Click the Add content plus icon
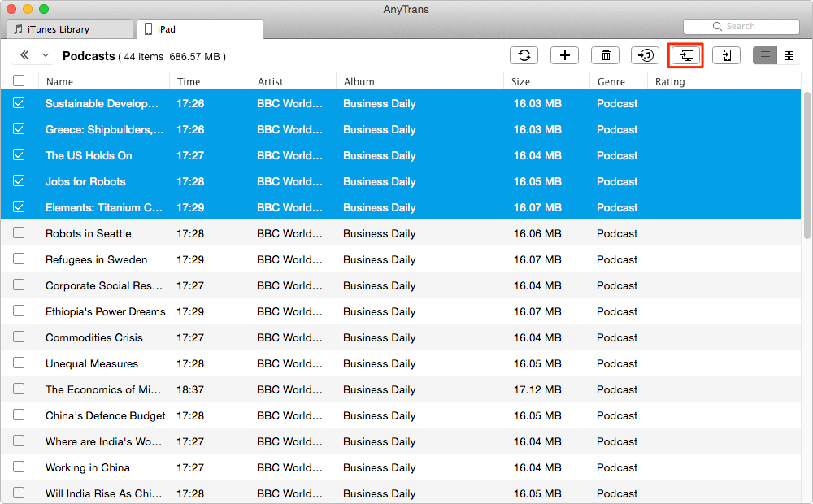 point(565,55)
